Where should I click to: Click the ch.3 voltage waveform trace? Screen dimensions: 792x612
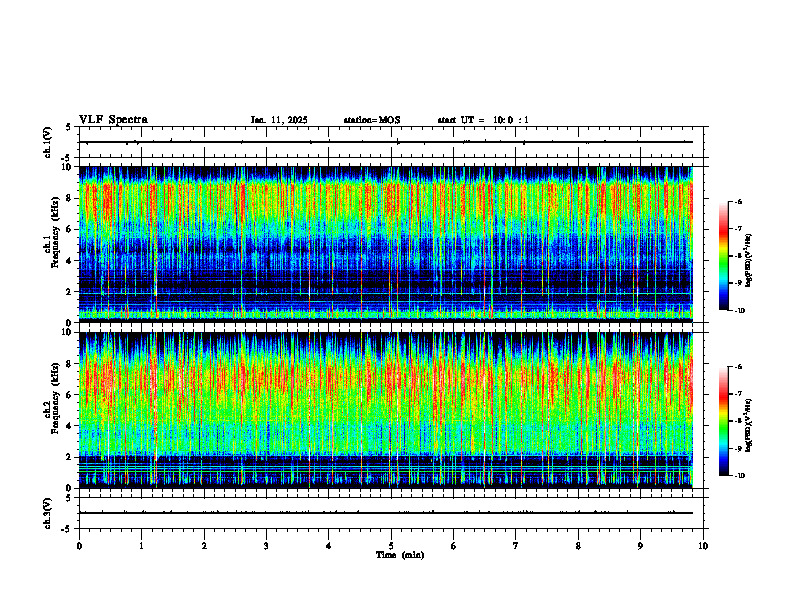[386, 513]
